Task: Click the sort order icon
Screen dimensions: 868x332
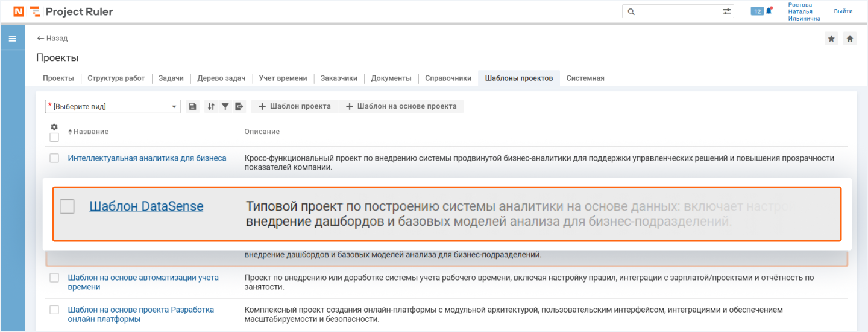Action: click(x=210, y=107)
